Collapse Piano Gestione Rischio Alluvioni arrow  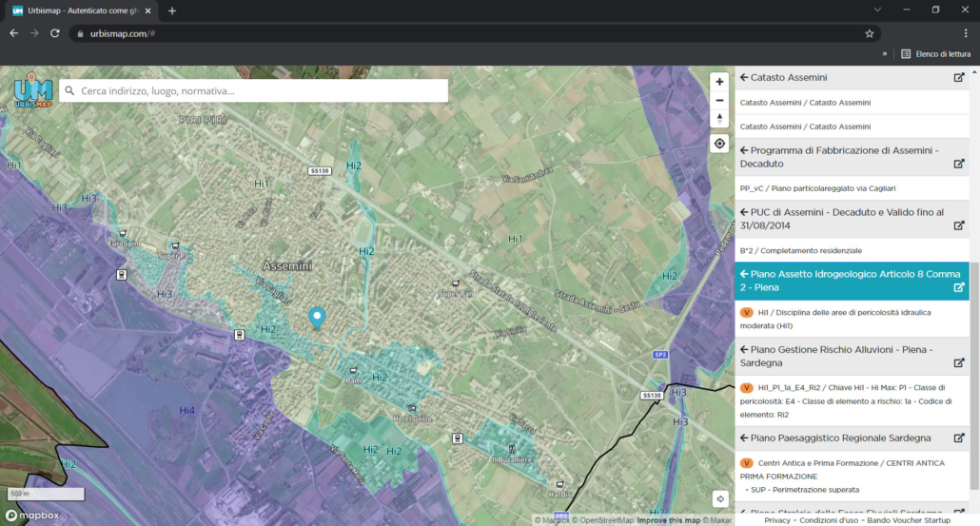[744, 349]
